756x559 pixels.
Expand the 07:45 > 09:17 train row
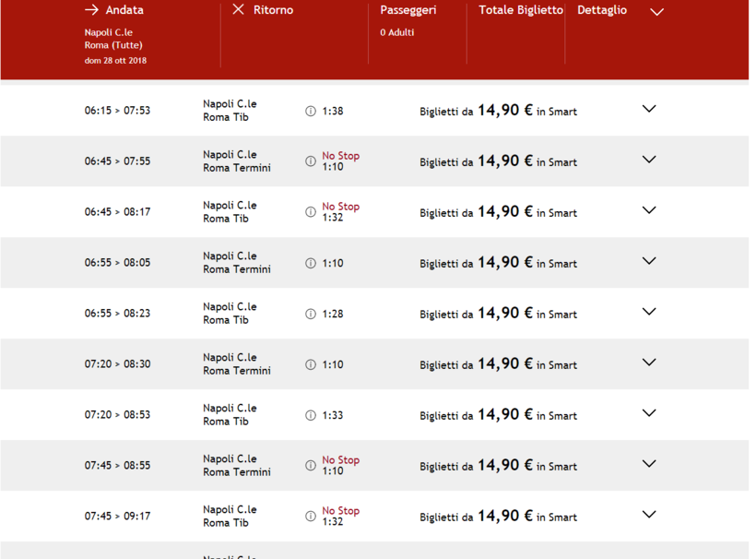point(649,515)
